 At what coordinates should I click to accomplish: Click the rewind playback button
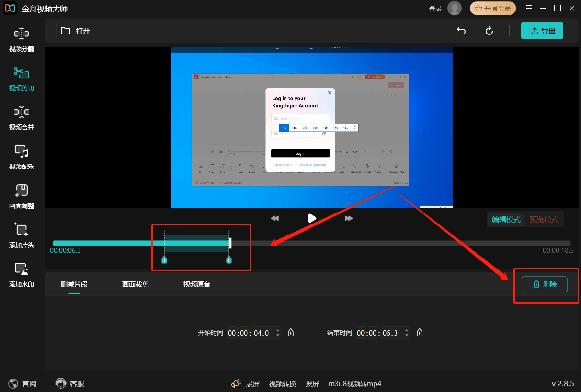coord(274,218)
